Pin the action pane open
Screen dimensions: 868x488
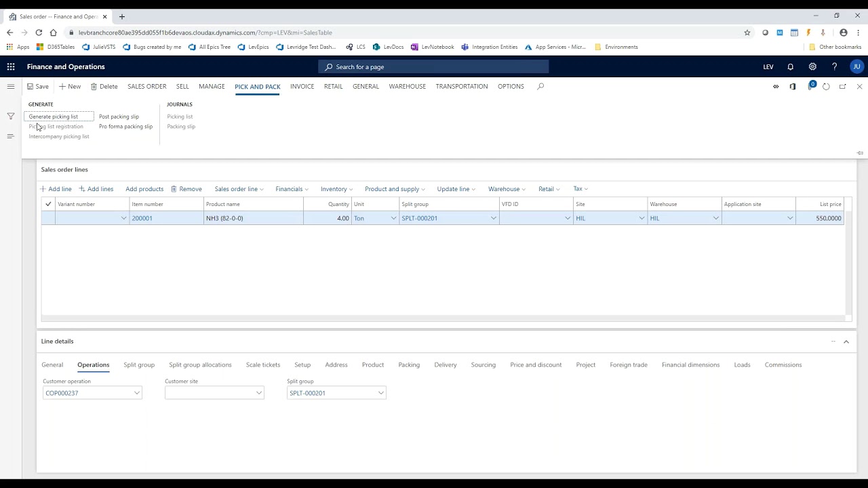coord(860,152)
